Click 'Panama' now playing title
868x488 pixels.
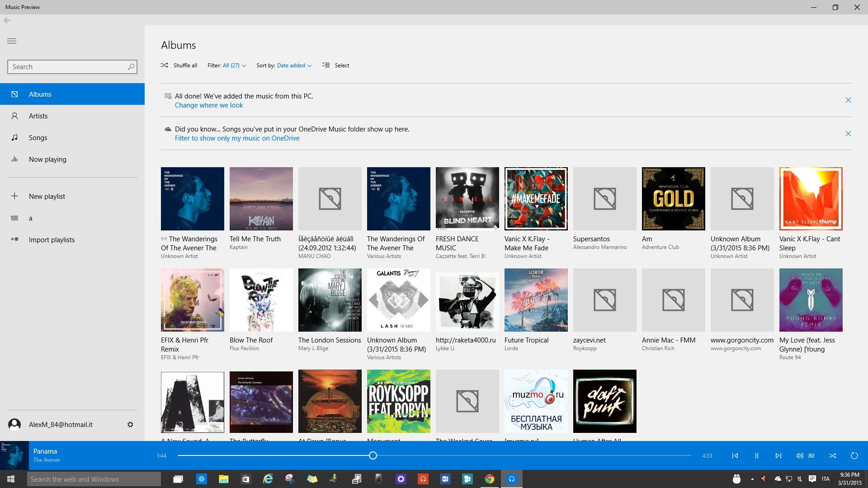[x=45, y=451]
